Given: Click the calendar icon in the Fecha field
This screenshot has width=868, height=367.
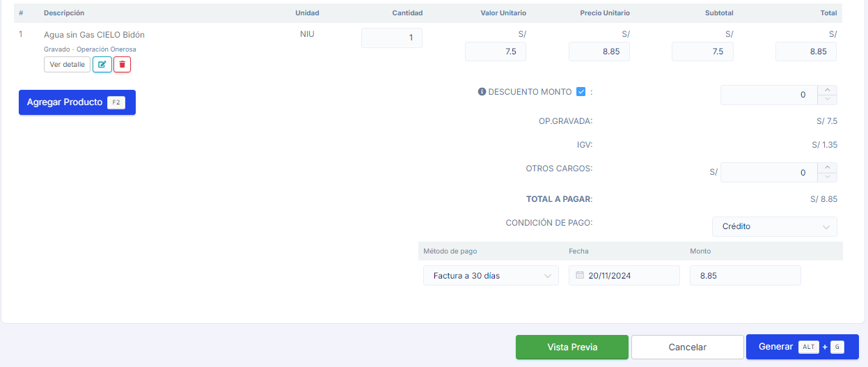Looking at the screenshot, I should pyautogui.click(x=579, y=276).
